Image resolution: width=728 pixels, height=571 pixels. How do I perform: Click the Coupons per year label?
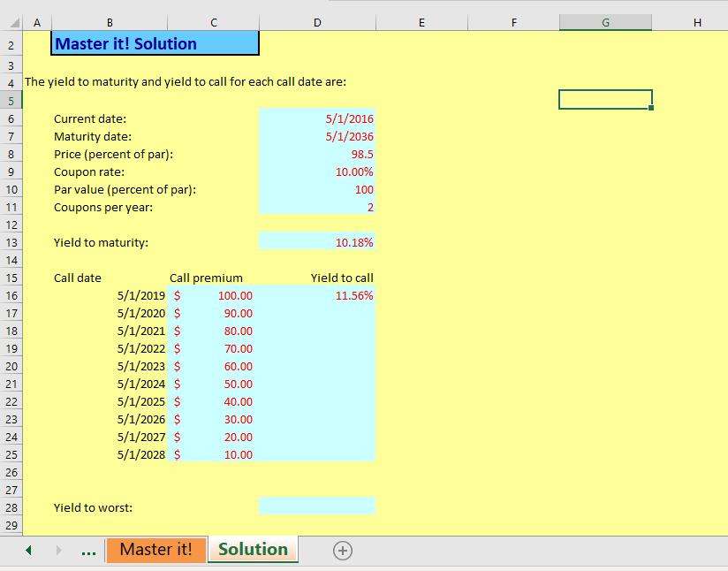103,207
